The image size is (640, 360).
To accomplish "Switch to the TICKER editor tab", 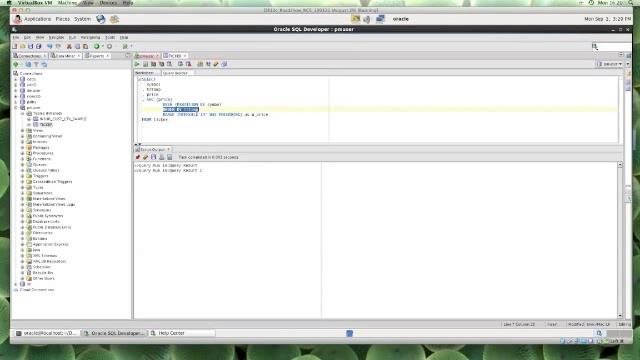I will click(x=175, y=56).
